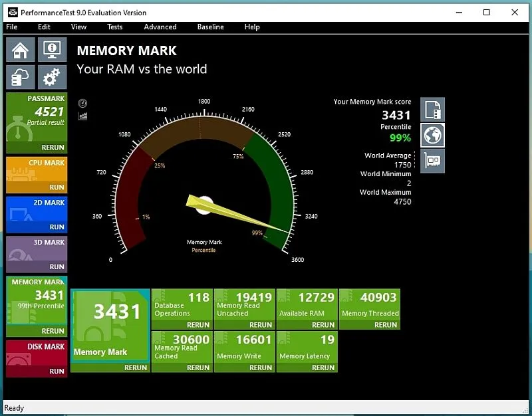Select the small gauge view icon
Image resolution: width=532 pixels, height=416 pixels.
click(83, 103)
